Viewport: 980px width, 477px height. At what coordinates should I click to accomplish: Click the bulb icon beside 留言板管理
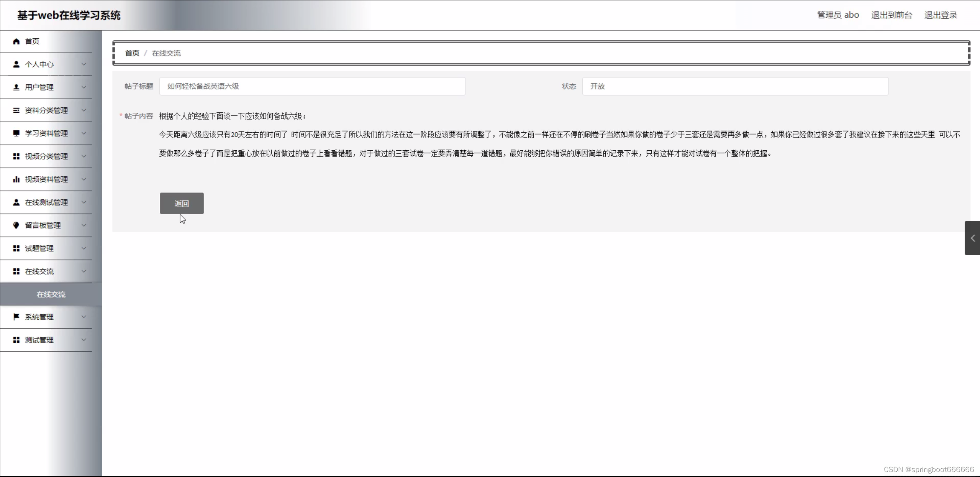click(x=16, y=225)
